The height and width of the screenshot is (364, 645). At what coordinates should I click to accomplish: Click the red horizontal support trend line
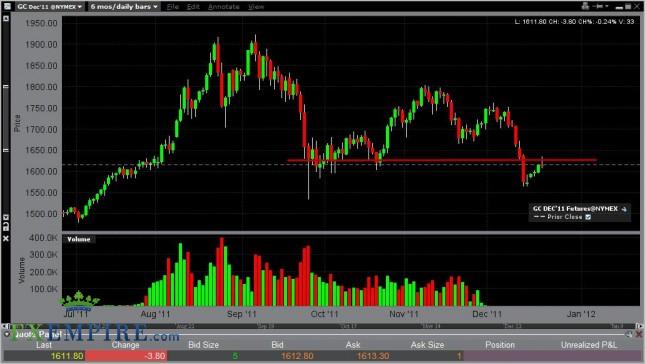pyautogui.click(x=442, y=160)
